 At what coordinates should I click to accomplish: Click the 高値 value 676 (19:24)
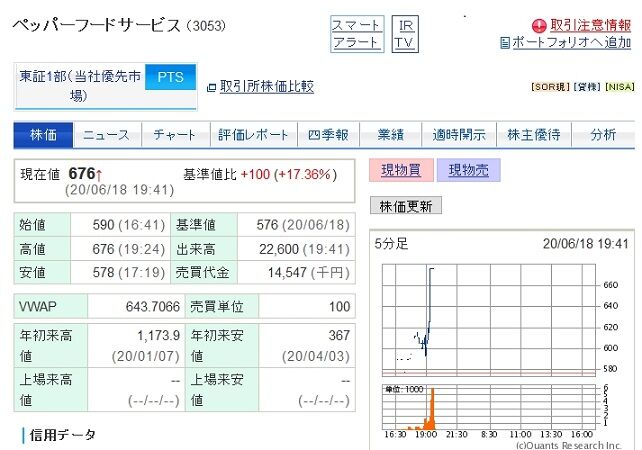129,249
